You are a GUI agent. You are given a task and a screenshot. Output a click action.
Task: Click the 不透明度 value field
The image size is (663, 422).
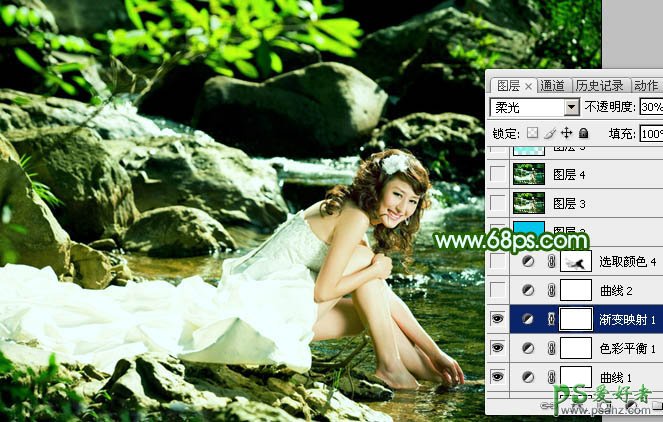(x=650, y=107)
